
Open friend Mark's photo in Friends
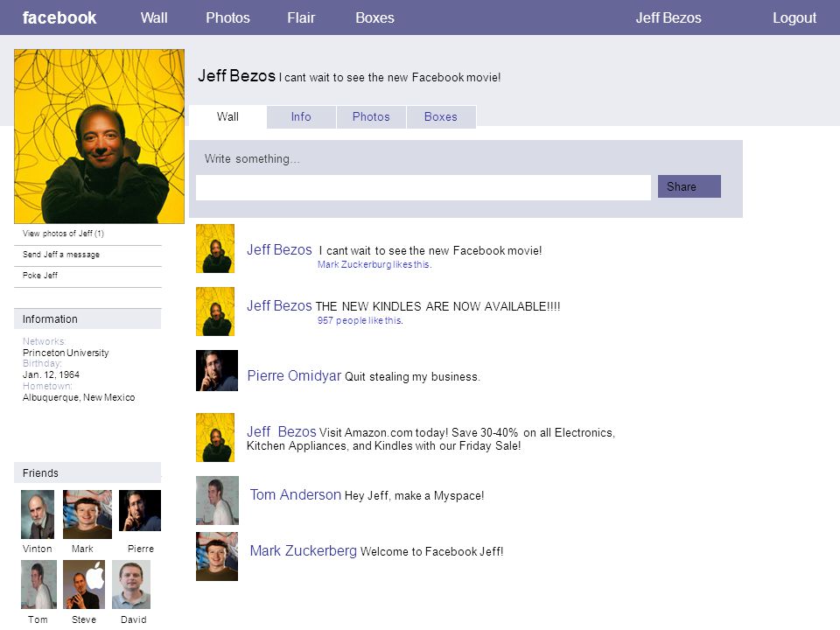coord(87,514)
